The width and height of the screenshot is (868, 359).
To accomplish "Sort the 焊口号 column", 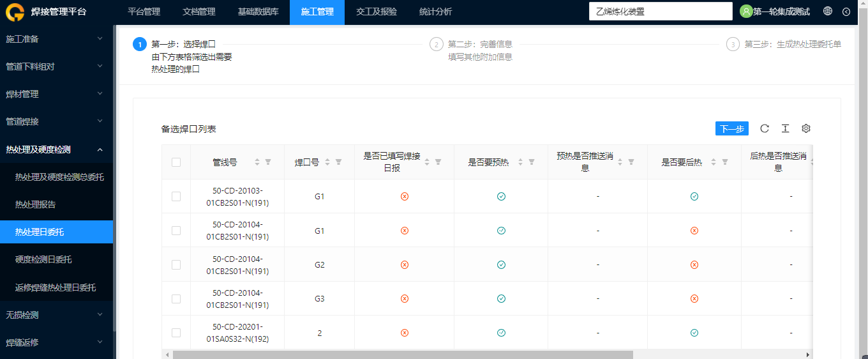I will (x=327, y=162).
